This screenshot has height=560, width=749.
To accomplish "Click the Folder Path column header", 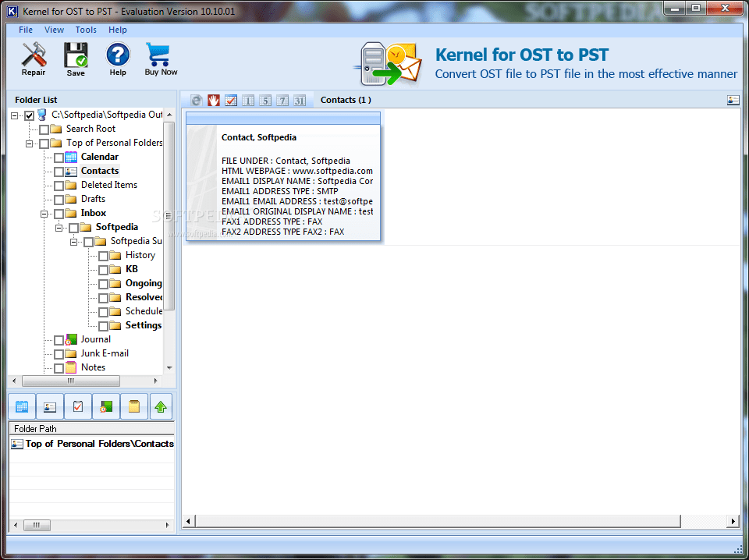I will point(92,429).
